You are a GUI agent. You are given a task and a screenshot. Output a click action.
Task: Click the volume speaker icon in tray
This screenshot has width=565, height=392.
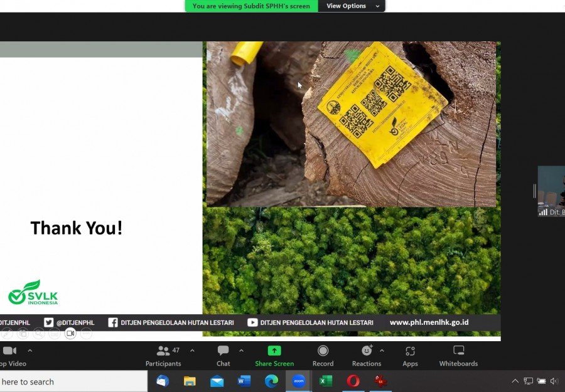[x=554, y=381]
